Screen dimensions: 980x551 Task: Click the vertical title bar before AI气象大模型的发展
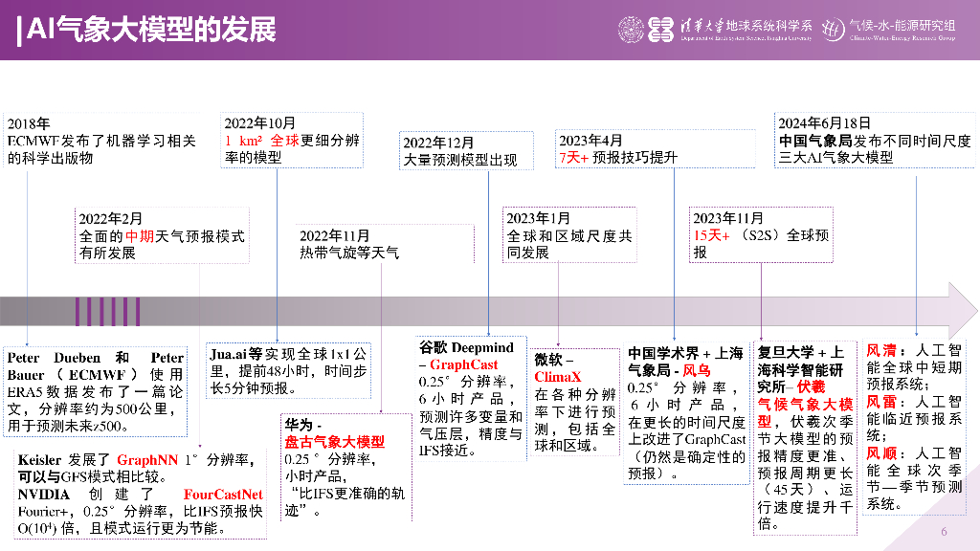pos(21,31)
